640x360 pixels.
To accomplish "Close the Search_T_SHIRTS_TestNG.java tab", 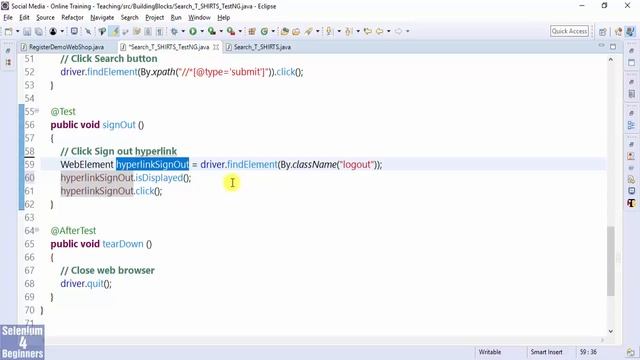I will pos(216,47).
